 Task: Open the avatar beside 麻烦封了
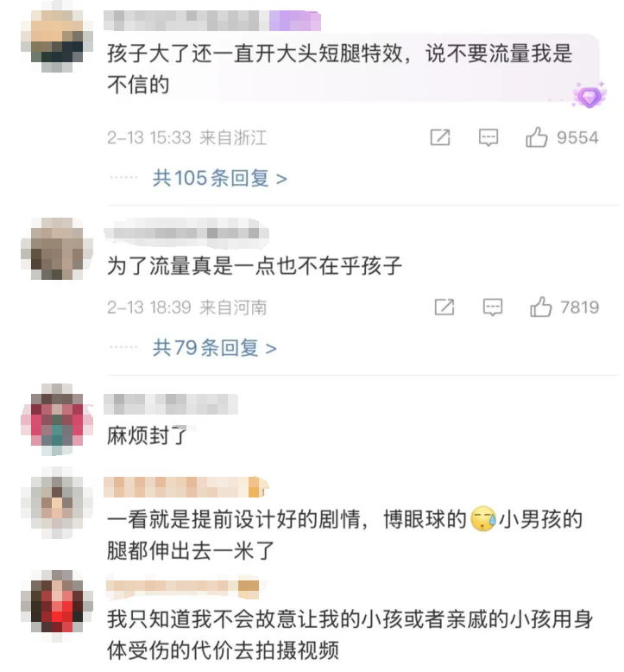click(x=57, y=419)
